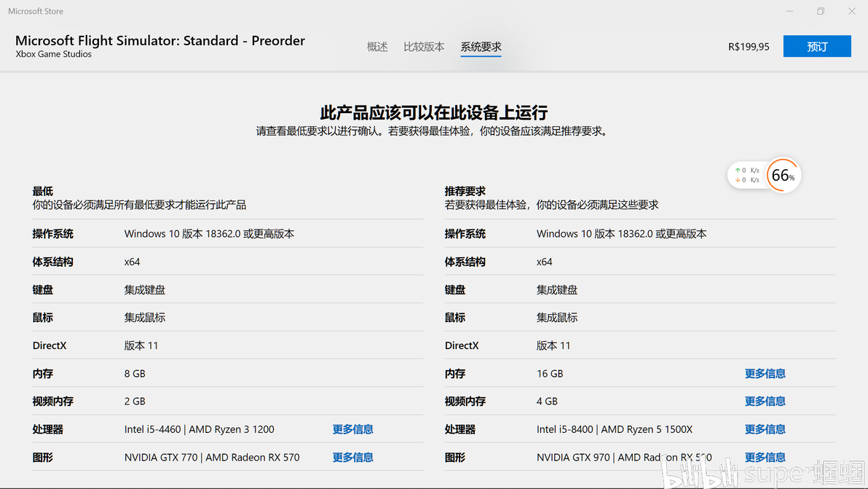This screenshot has width=868, height=489.
Task: Select the 系统要求 tab
Action: 481,47
